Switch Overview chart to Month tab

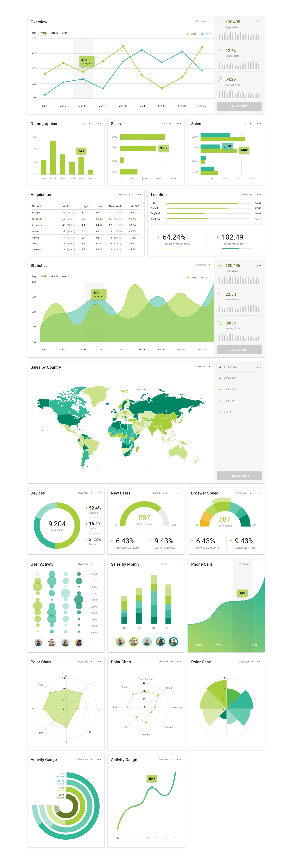pos(54,33)
